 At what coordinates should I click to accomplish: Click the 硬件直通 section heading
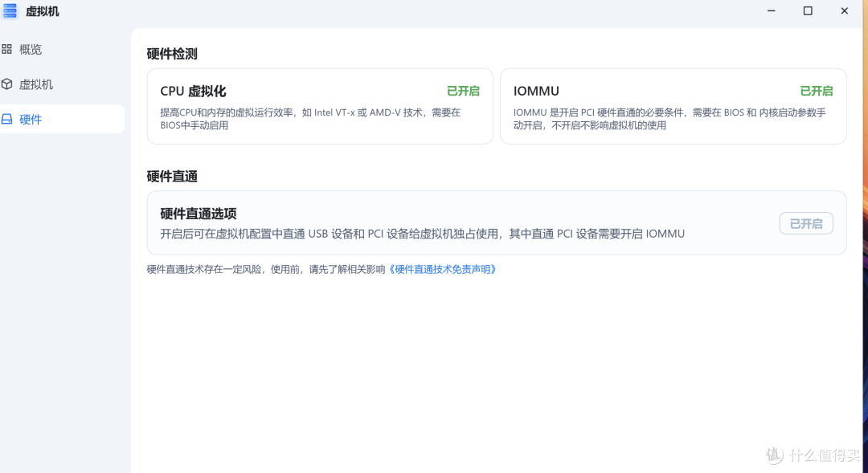[172, 177]
